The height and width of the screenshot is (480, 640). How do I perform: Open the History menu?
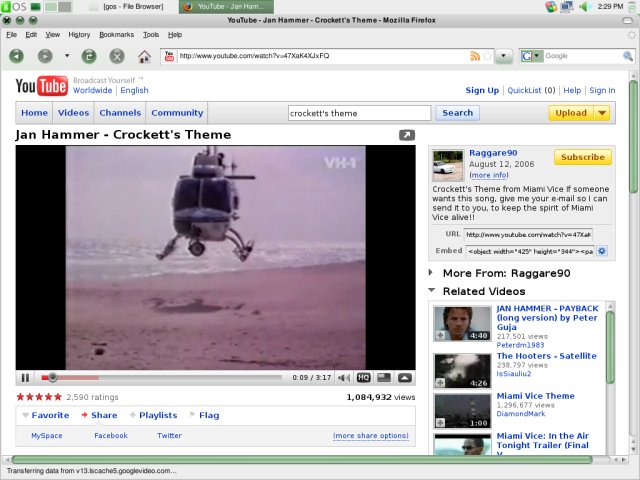pos(79,35)
